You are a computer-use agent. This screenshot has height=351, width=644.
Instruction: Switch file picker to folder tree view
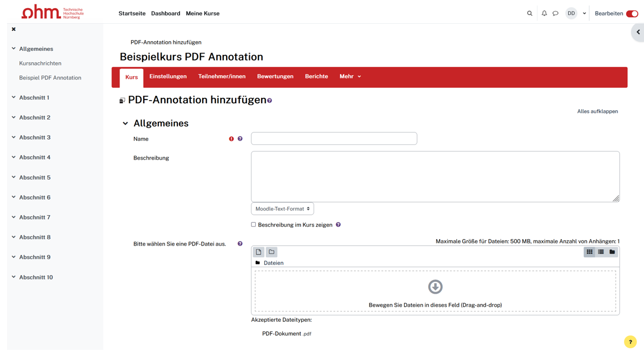tap(612, 252)
